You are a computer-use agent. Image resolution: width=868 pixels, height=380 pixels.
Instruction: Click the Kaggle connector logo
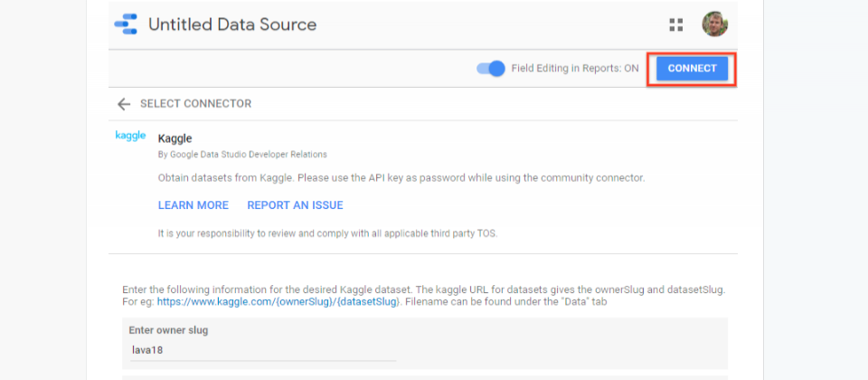pyautogui.click(x=130, y=136)
